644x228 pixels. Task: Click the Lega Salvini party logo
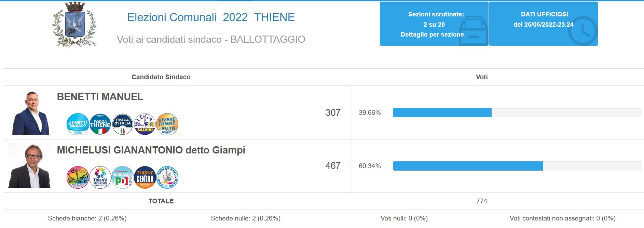(x=145, y=124)
